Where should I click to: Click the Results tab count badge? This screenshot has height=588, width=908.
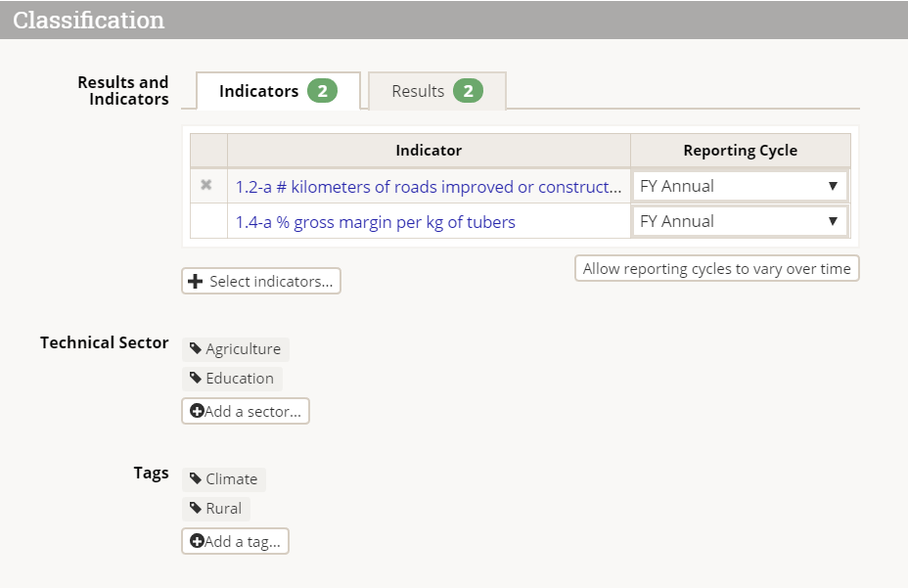coord(468,91)
